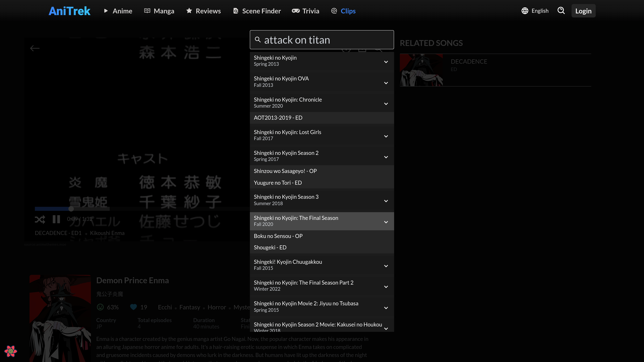
Task: Click the back arrow navigation icon
Action: pos(35,48)
